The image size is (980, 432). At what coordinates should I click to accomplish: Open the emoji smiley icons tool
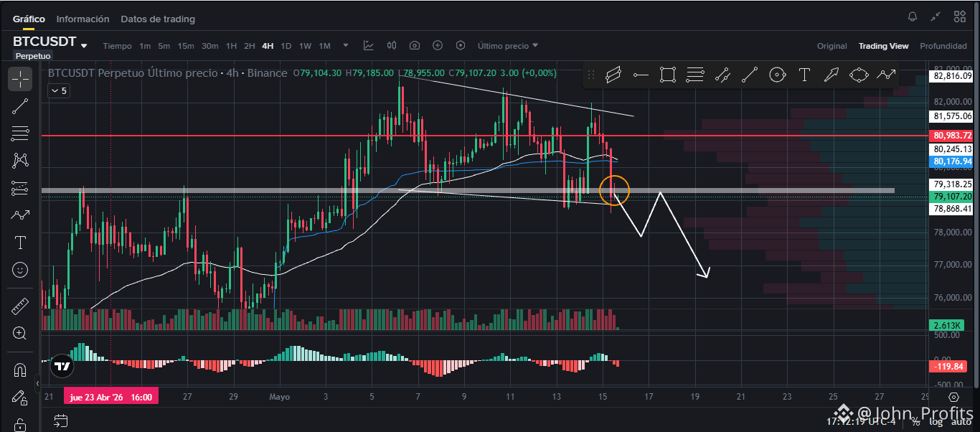pyautogui.click(x=20, y=270)
